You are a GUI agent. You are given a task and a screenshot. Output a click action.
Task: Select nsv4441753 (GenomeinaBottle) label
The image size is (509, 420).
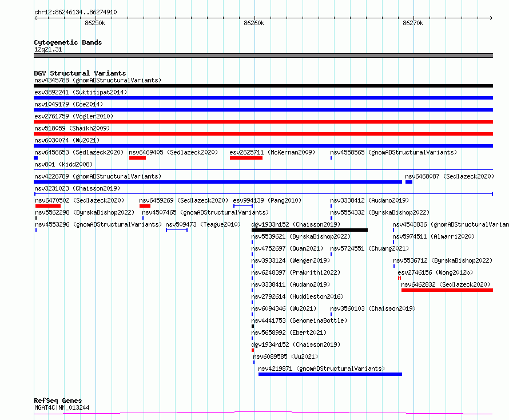[299, 320]
